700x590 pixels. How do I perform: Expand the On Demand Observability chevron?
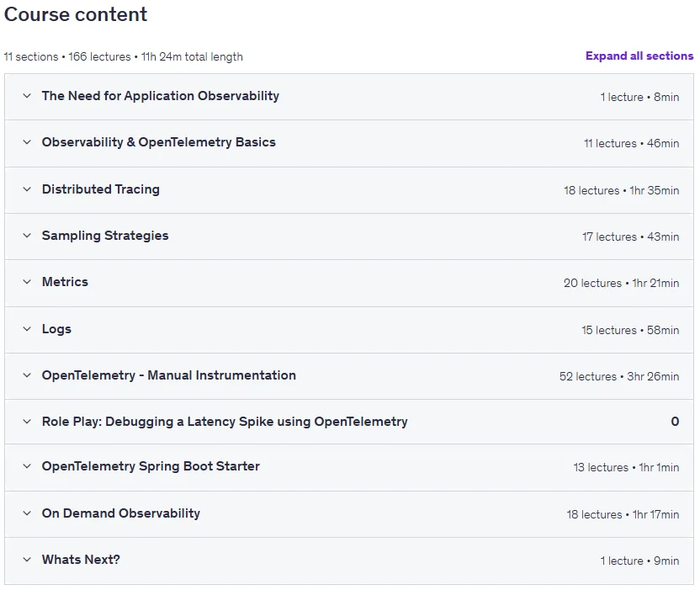pyautogui.click(x=27, y=513)
